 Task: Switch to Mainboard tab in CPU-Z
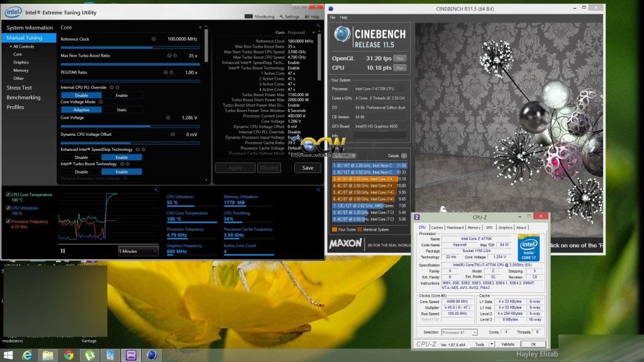455,228
